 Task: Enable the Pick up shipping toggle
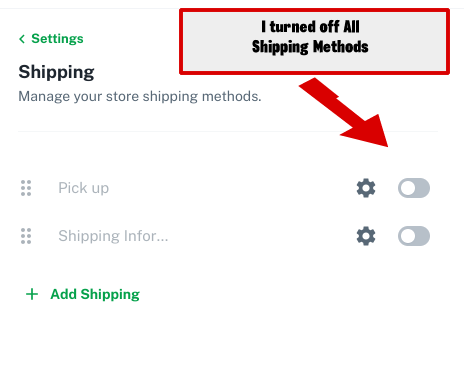click(414, 188)
